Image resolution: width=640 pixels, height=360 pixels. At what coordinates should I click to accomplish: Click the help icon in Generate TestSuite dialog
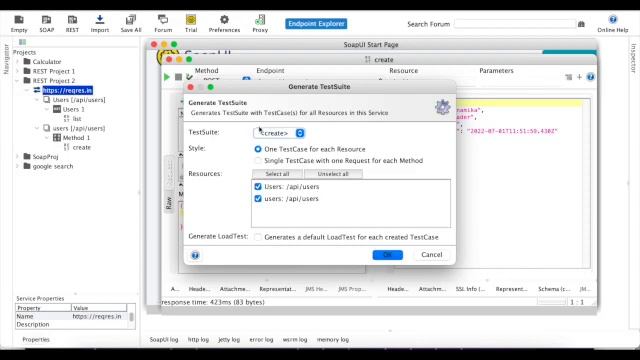195,255
